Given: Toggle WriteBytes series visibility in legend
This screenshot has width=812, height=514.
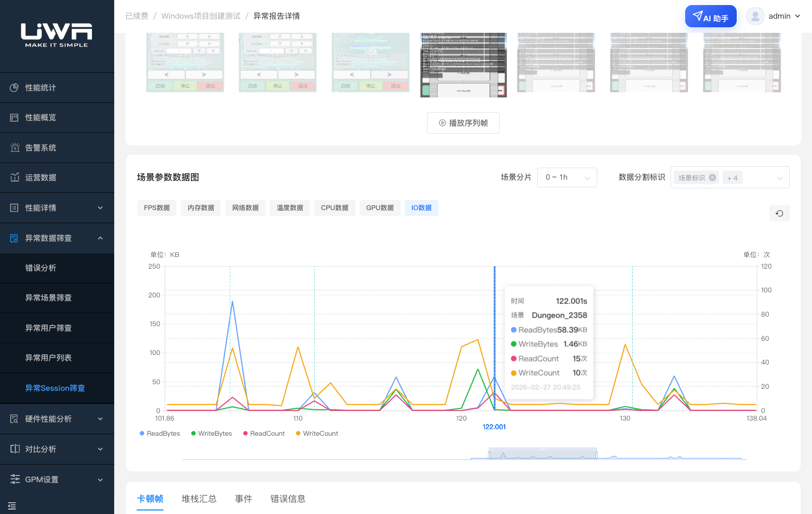Looking at the screenshot, I should [211, 433].
